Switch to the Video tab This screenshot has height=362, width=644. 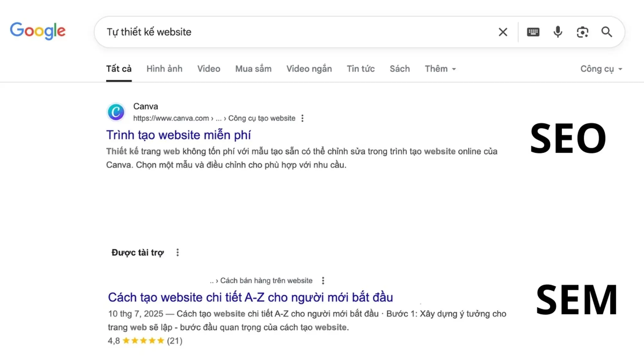(x=209, y=69)
